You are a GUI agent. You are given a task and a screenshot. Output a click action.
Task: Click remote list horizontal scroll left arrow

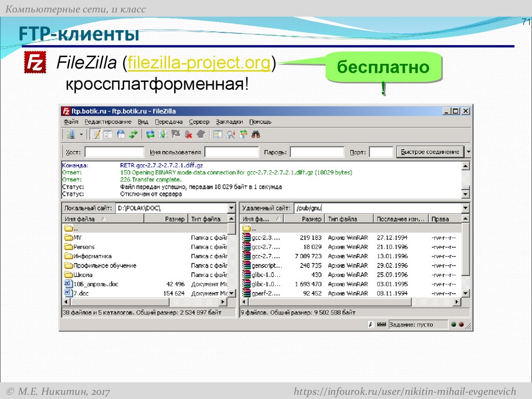(244, 302)
